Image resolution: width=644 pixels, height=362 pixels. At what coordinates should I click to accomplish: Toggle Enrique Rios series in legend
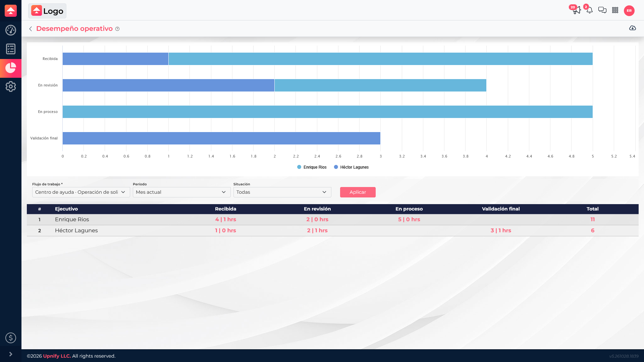pyautogui.click(x=312, y=167)
